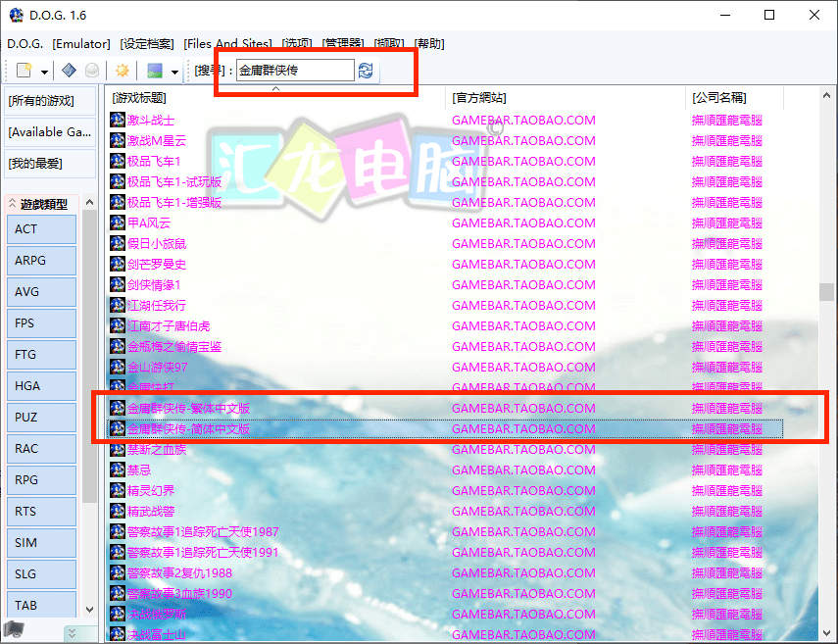Expand the chevron panel at sidebar bottom
This screenshot has height=644, width=838.
point(73,632)
